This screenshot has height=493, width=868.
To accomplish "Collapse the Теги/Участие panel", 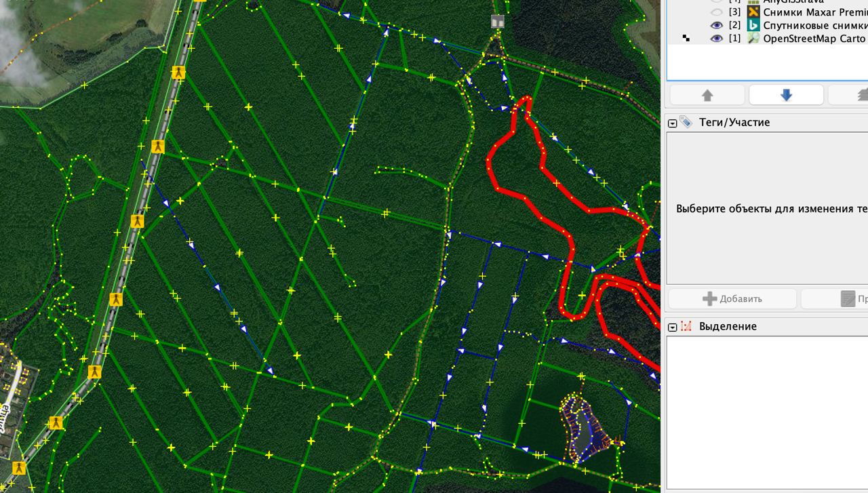I will [673, 123].
